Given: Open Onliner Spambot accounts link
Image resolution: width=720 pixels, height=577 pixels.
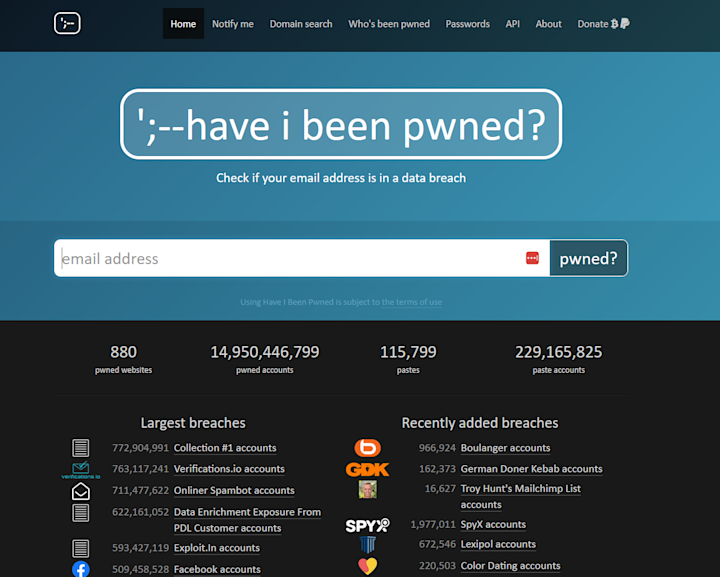Looking at the screenshot, I should pos(234,491).
